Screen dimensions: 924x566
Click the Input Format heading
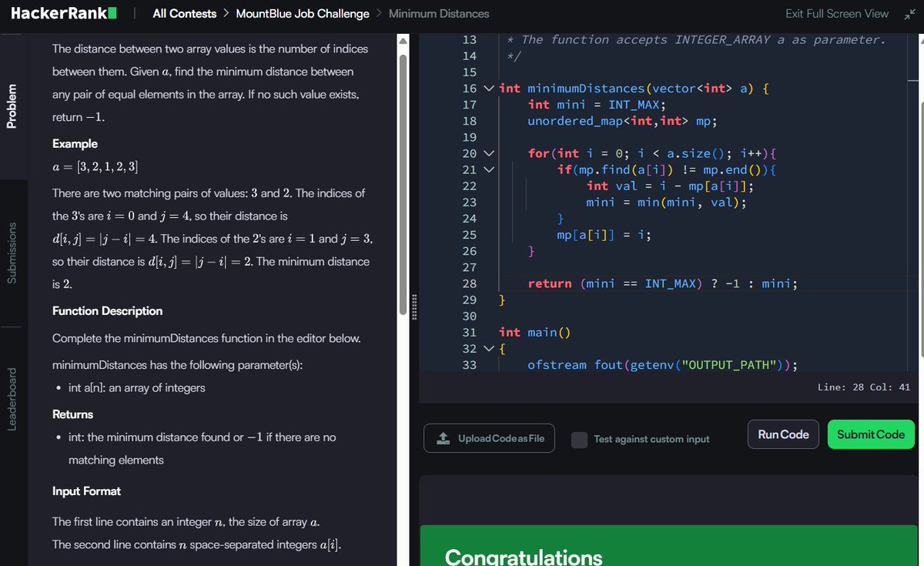(x=86, y=491)
